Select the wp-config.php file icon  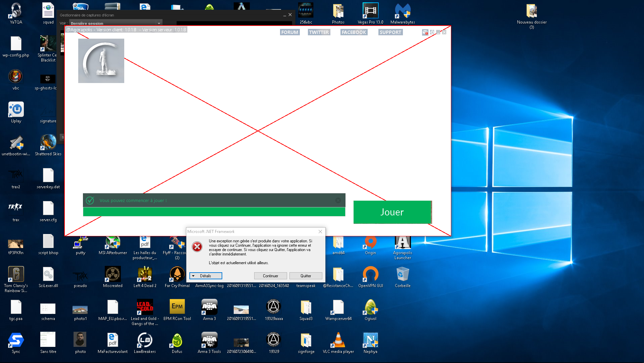click(x=16, y=47)
